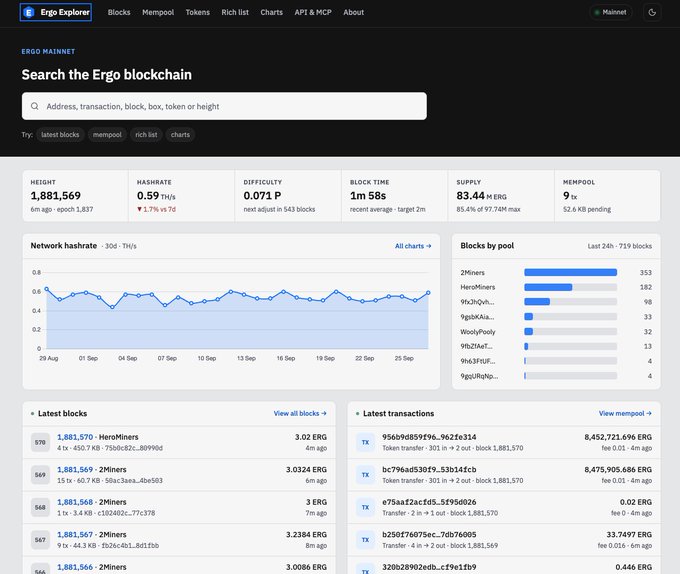Click the 'ERGO MAINNET' label

(x=48, y=52)
